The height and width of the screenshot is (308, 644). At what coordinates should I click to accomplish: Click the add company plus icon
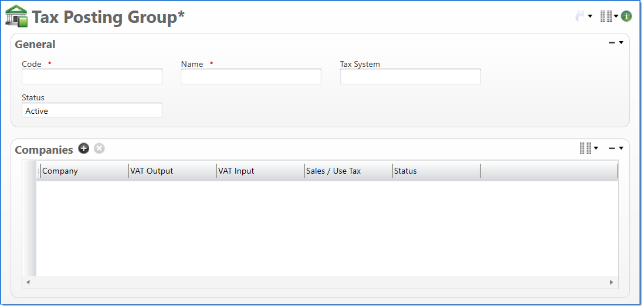[84, 148]
